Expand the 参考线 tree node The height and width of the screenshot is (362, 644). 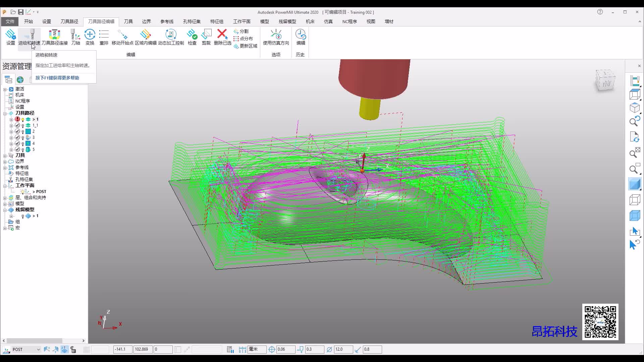[5, 168]
